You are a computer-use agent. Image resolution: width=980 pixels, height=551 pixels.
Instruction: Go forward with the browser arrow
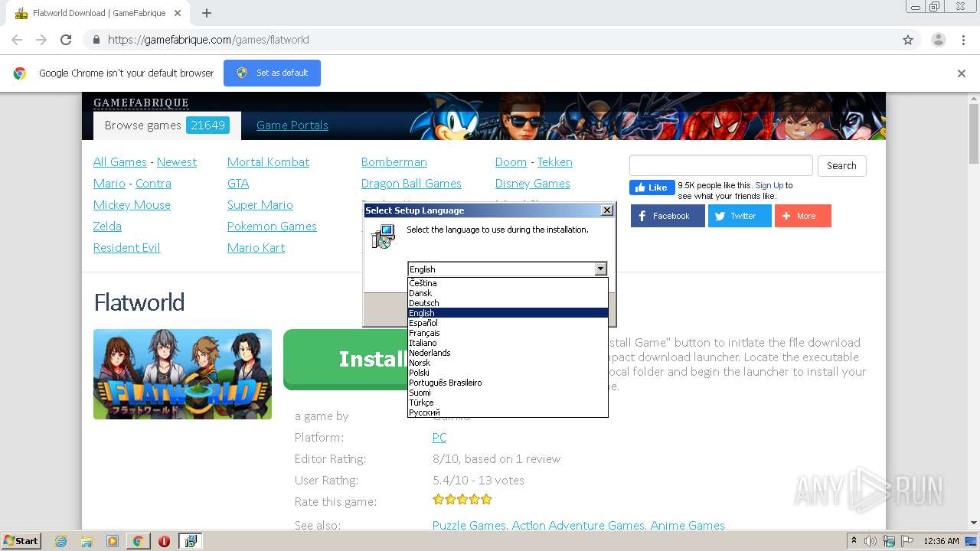[x=41, y=40]
